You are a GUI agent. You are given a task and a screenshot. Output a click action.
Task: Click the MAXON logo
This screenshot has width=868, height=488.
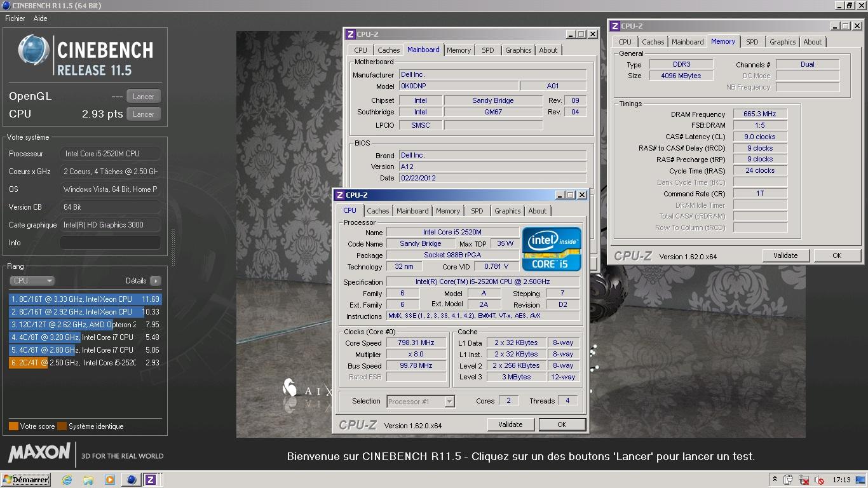pyautogui.click(x=39, y=453)
